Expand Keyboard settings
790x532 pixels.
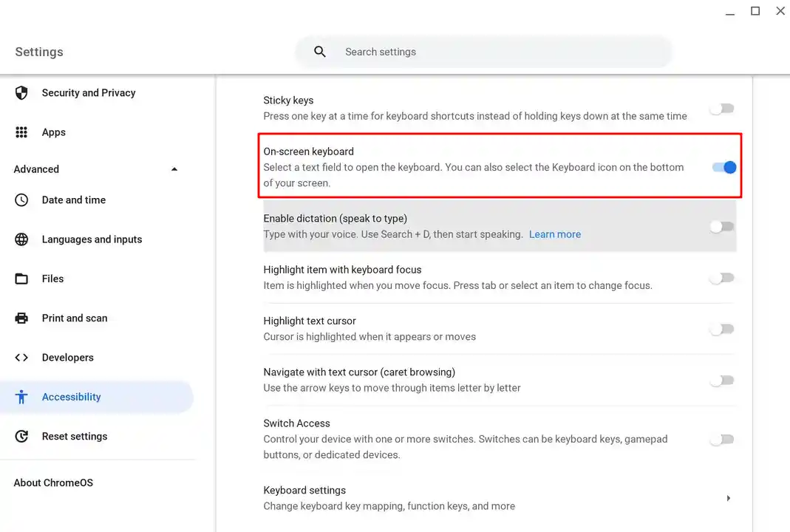(x=728, y=497)
